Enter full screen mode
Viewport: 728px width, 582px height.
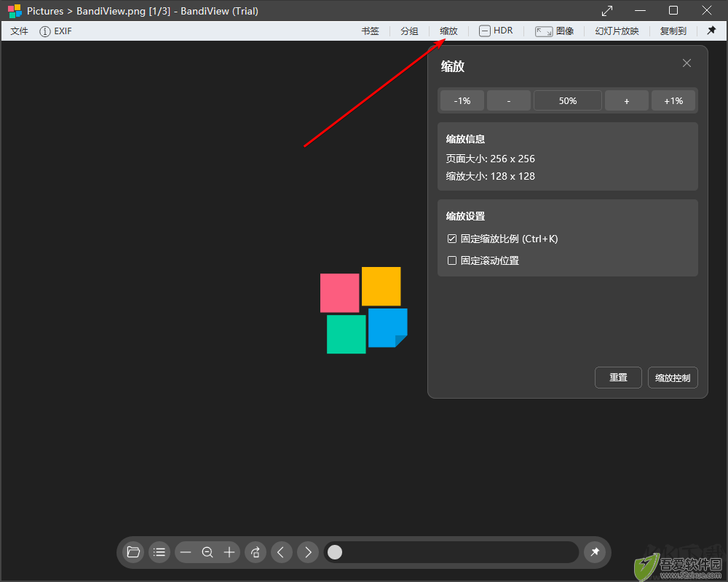coord(607,10)
